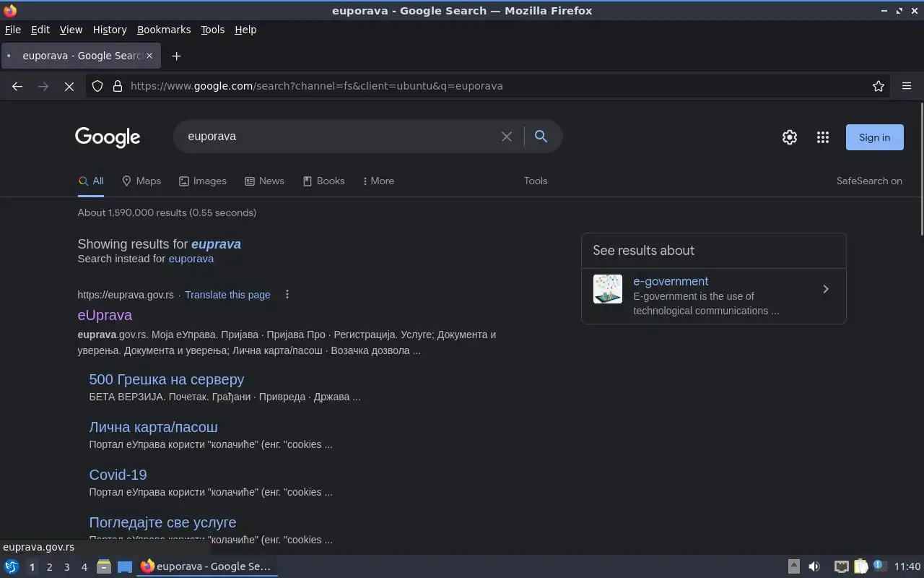Viewport: 924px width, 578px height.
Task: Open the Covid-19 sitelink
Action: click(118, 475)
